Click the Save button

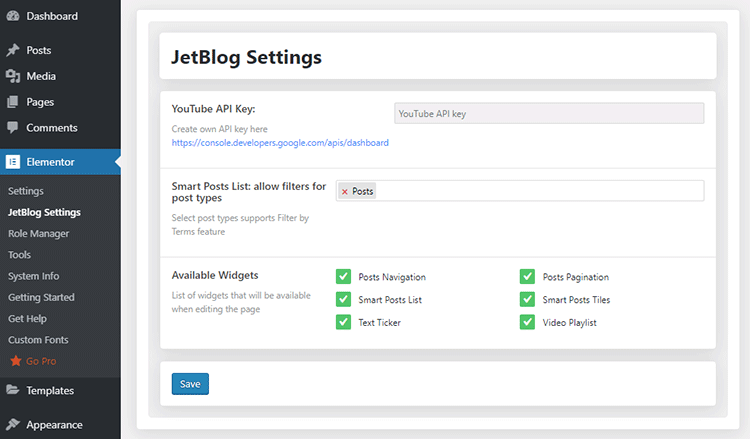click(190, 384)
